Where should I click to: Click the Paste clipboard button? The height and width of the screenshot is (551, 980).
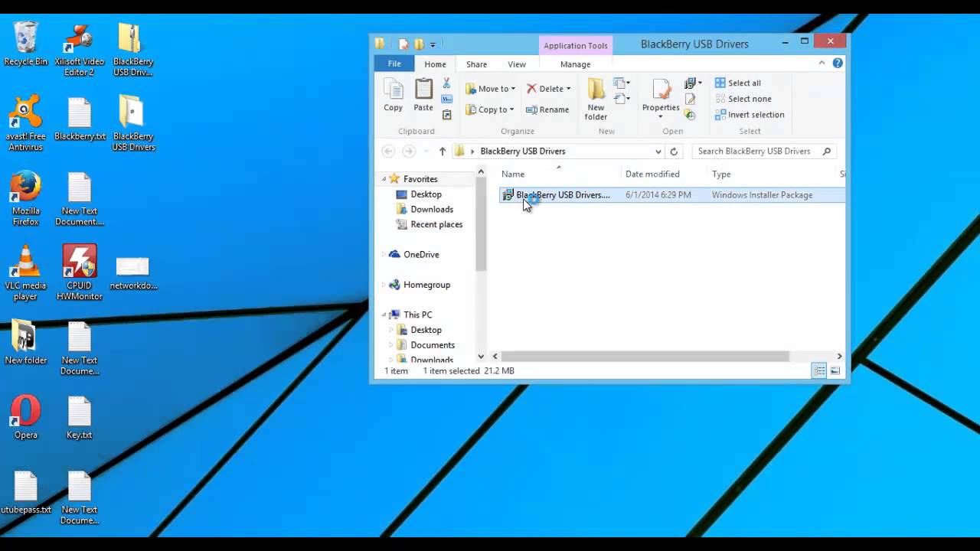pyautogui.click(x=423, y=96)
